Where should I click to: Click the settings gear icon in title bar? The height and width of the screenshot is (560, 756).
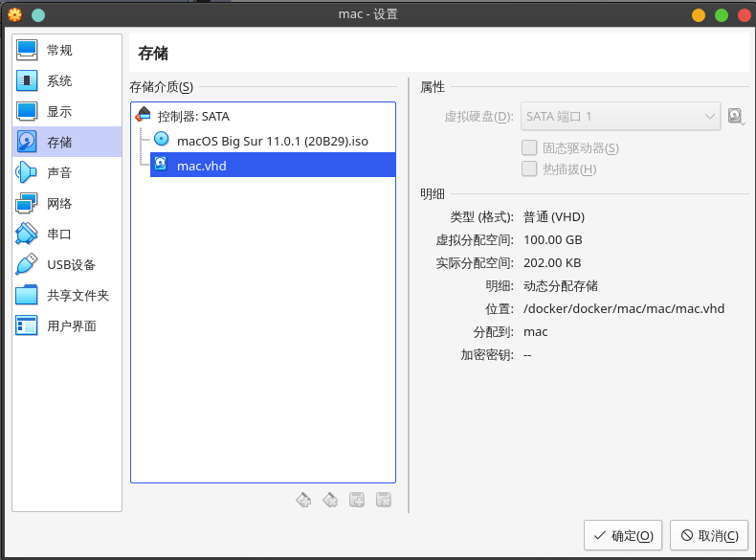tap(15, 15)
